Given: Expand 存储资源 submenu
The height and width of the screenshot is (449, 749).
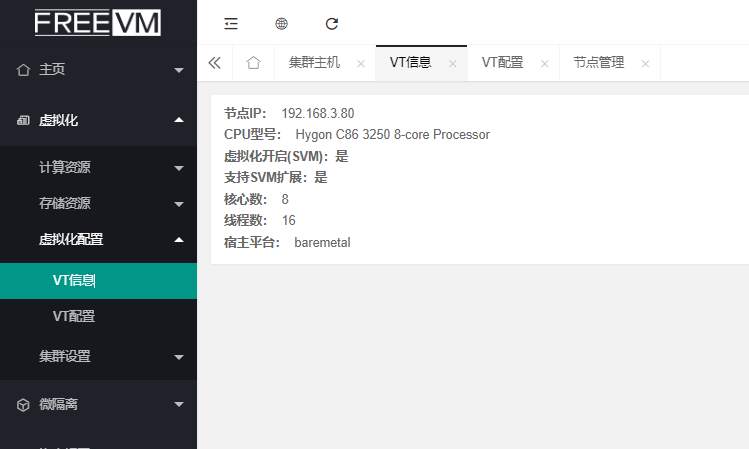Looking at the screenshot, I should pyautogui.click(x=98, y=203).
